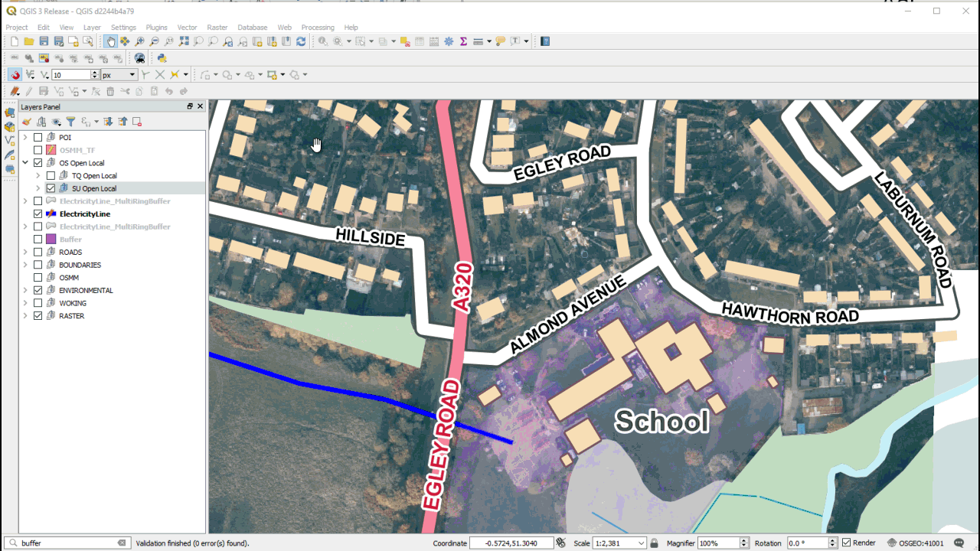Open the Help contents icon
The image size is (980, 551).
545,41
